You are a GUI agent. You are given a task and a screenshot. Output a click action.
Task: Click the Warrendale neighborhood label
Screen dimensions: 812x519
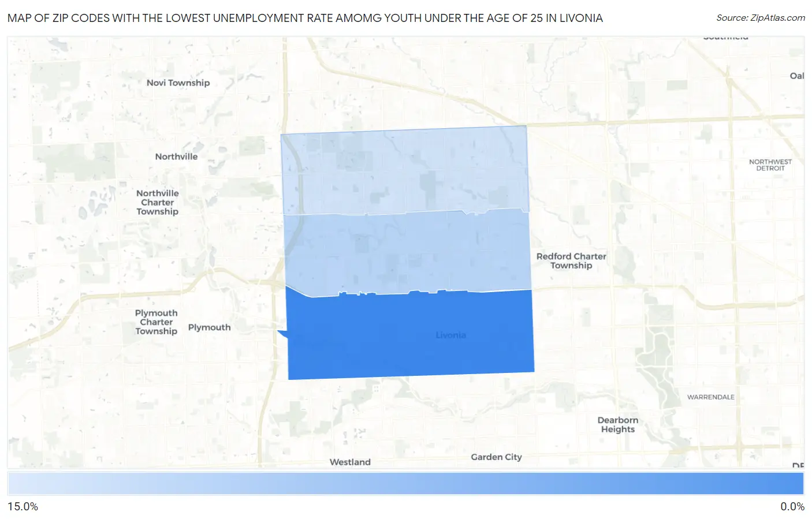click(711, 397)
